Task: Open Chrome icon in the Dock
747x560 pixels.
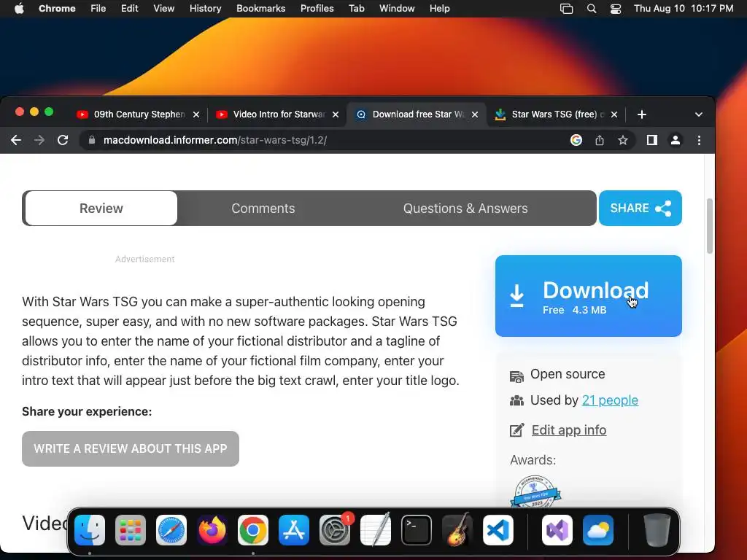Action: tap(253, 530)
